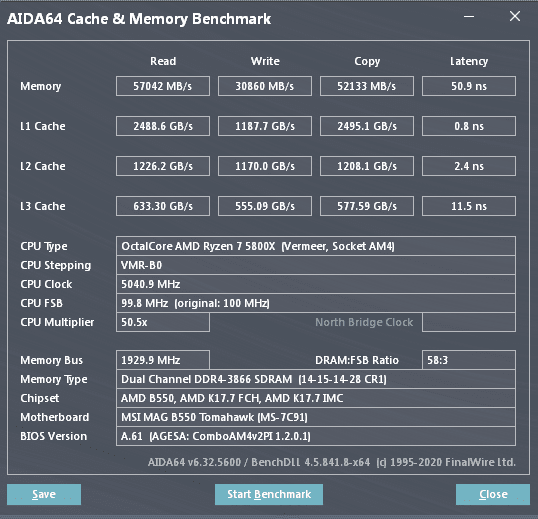Click empty North Bridge Clock field

[469, 322]
